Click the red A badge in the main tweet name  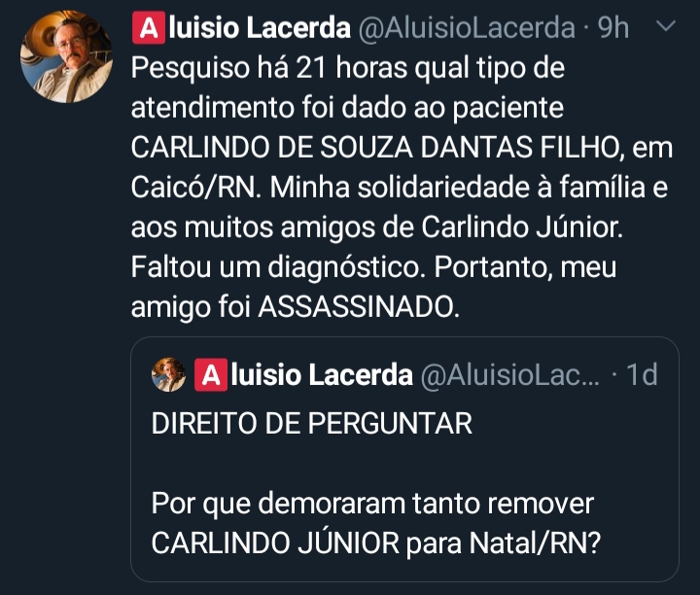coord(146,28)
